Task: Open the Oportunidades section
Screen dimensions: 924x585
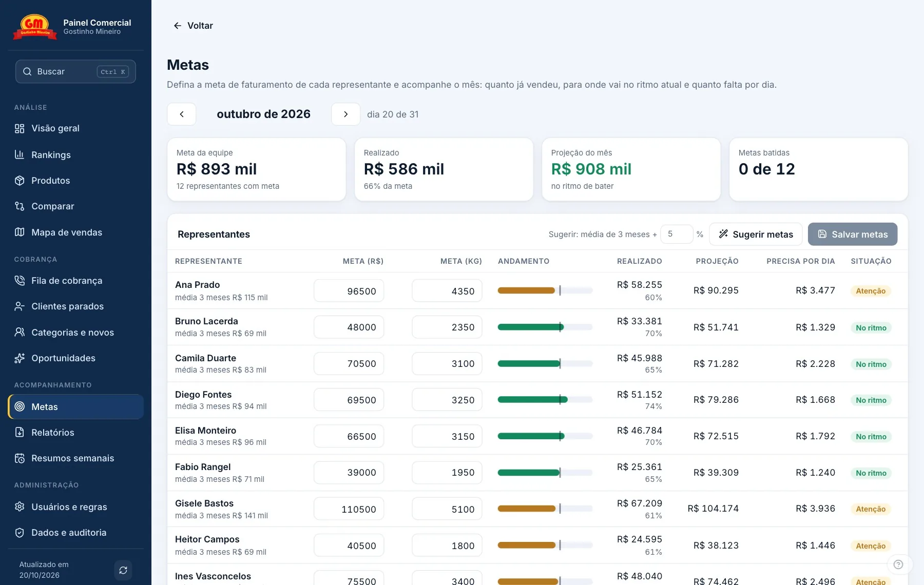Action: (75, 358)
